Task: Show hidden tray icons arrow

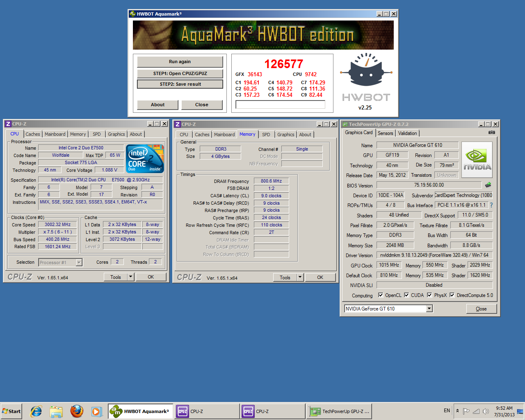Action: click(457, 411)
